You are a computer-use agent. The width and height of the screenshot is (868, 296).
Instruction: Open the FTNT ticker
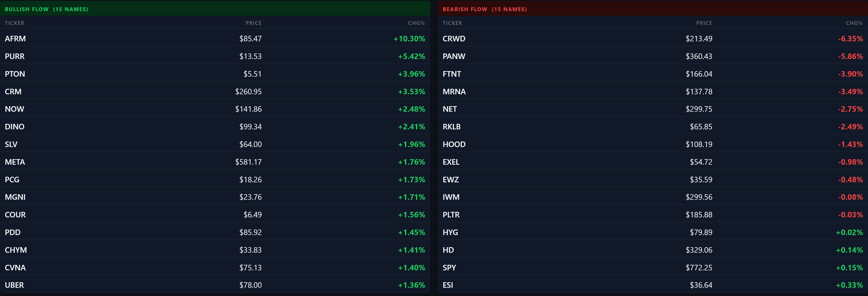[x=452, y=74]
